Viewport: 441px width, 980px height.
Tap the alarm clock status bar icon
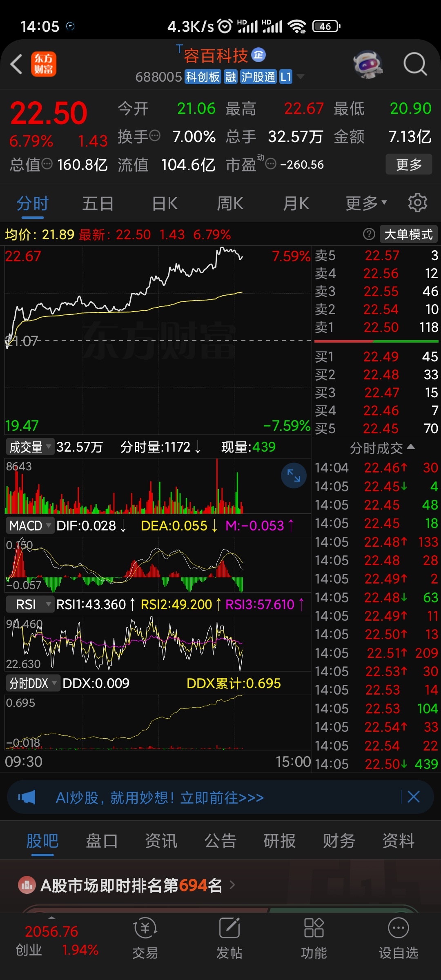(225, 26)
